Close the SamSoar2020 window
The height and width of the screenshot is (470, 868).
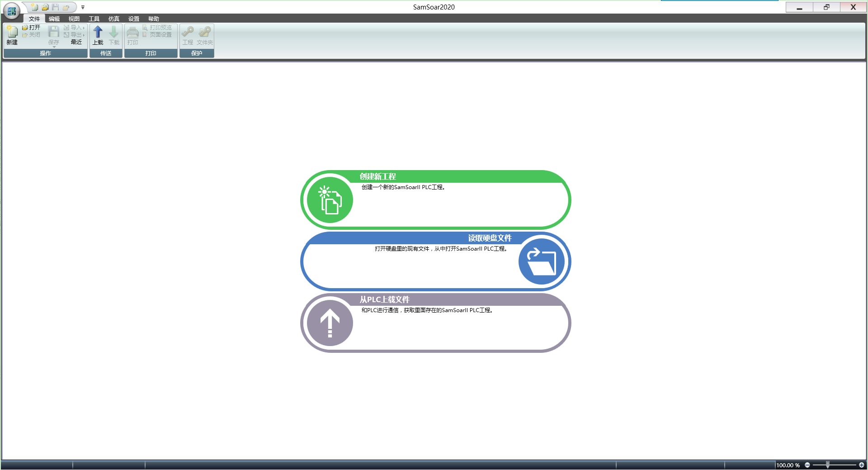pos(854,7)
